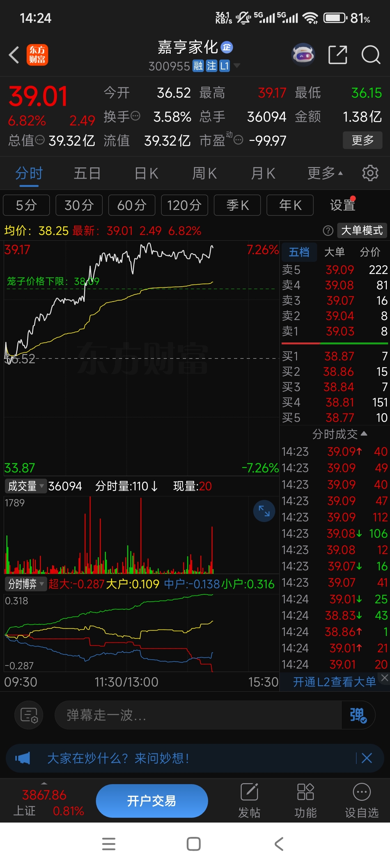390x868 pixels.
Task: Expand the 更多 chart period menu
Action: click(x=325, y=173)
